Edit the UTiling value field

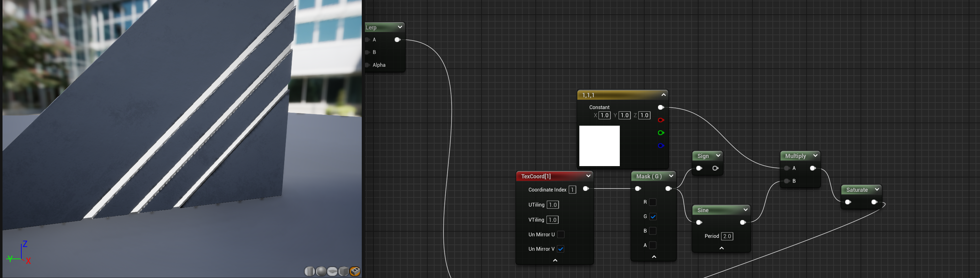[x=553, y=205]
